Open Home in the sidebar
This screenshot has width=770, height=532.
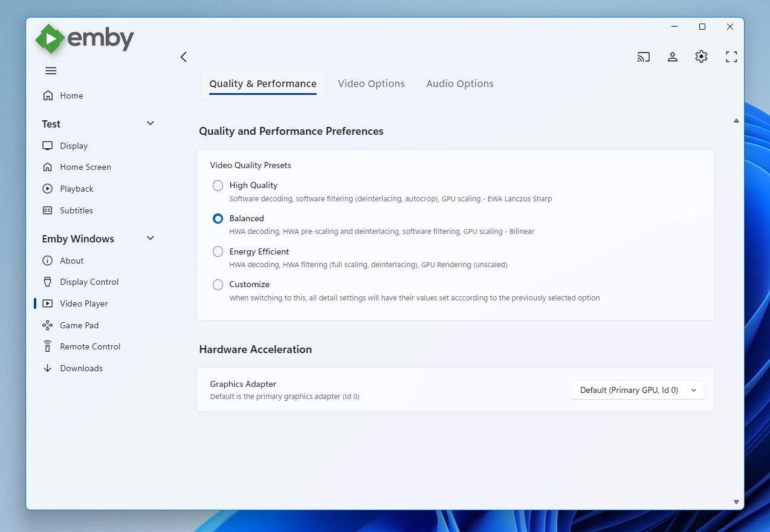point(71,96)
